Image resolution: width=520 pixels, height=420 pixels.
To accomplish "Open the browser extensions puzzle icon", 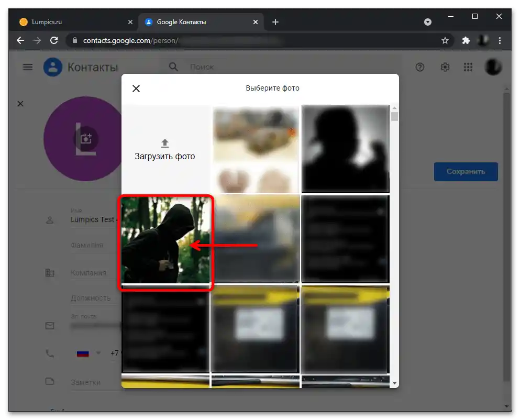I will pyautogui.click(x=466, y=40).
